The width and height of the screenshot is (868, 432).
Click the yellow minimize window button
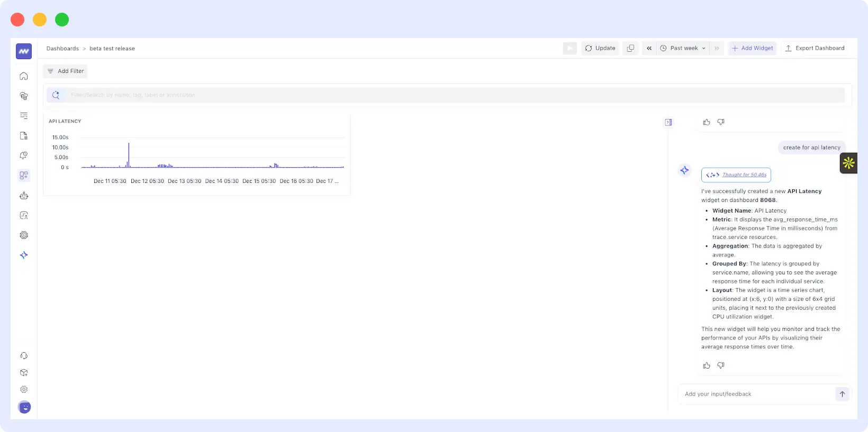pyautogui.click(x=40, y=20)
